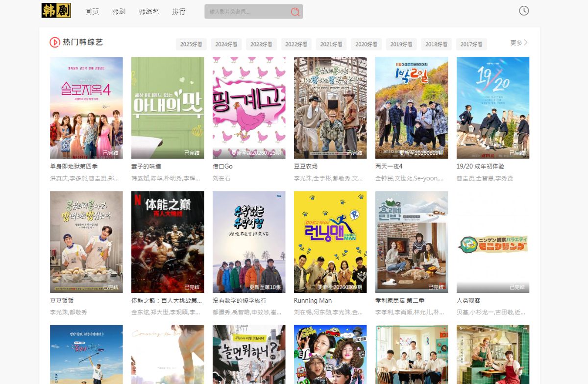588x384 pixels.
Task: Click the 没有数学的修学旅行 title link
Action: pos(240,300)
